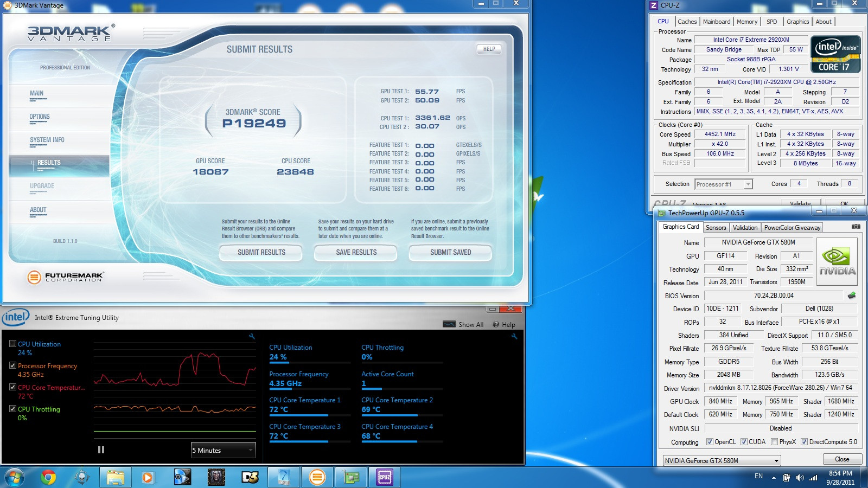Open Help in Intel Tuning Utility
Viewport: 868px width, 488px height.
504,324
